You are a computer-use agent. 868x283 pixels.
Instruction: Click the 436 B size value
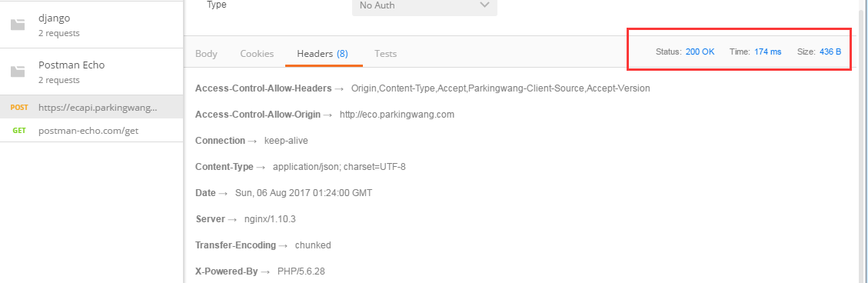tap(830, 52)
